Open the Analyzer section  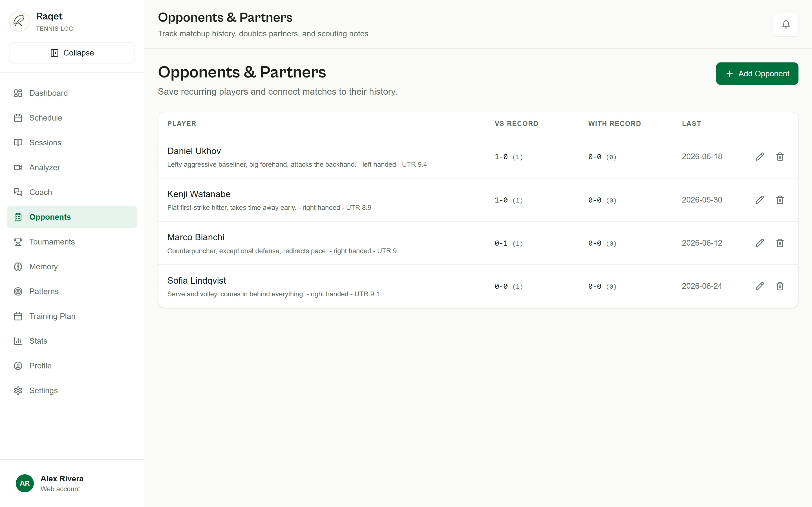(x=72, y=167)
